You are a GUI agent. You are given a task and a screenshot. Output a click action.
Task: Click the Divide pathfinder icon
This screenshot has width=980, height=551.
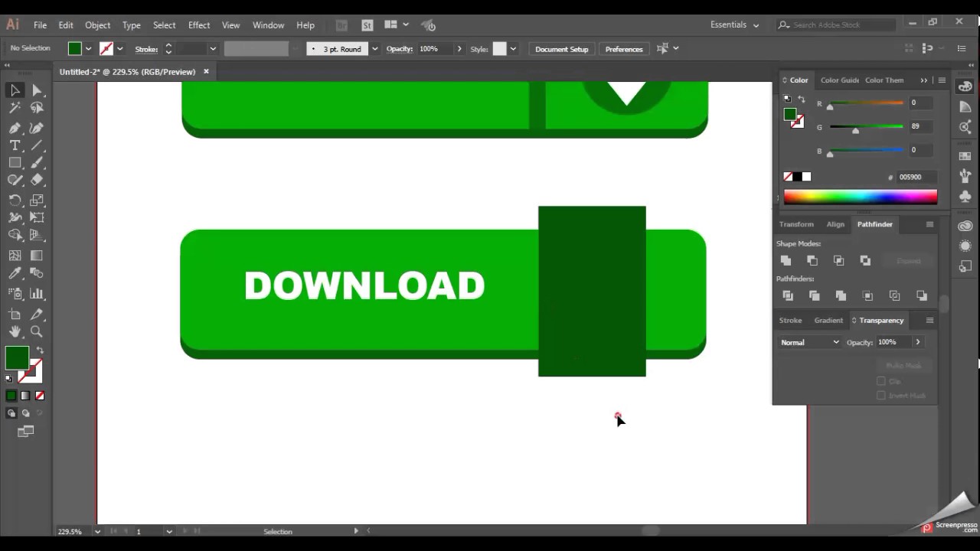click(788, 295)
